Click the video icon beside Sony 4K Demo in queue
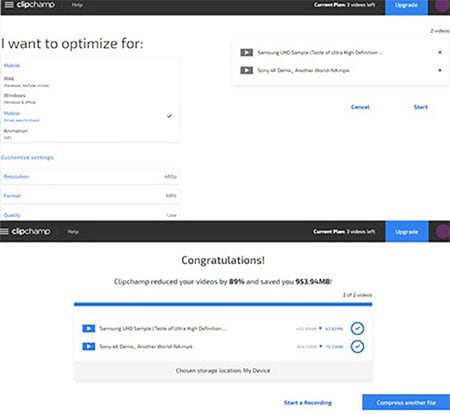Screen dimensions: 450x414 pos(247,70)
